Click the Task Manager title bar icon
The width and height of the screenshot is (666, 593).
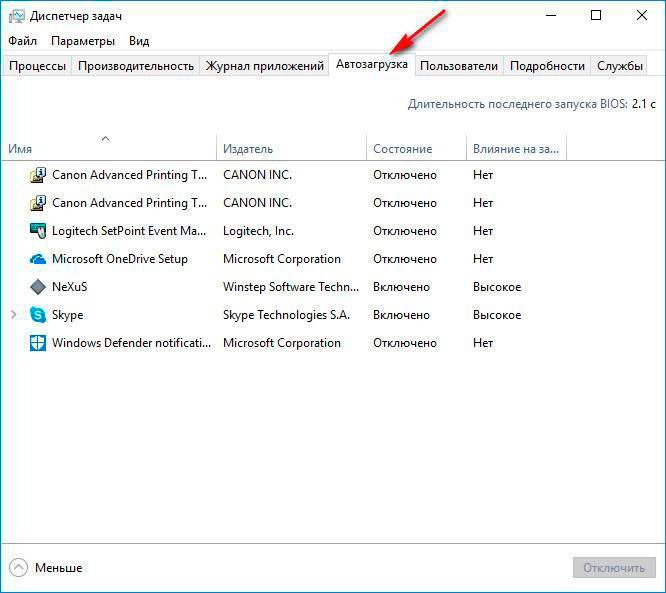[x=17, y=16]
